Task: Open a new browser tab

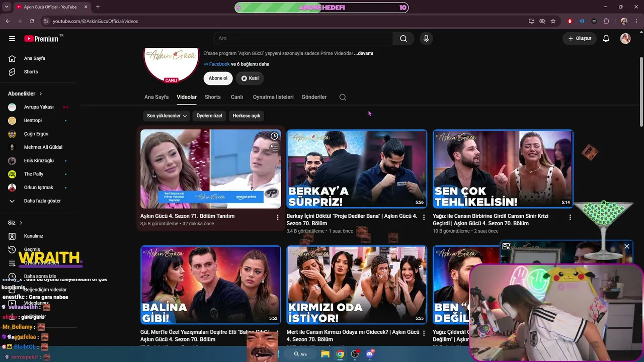Action: [98, 7]
